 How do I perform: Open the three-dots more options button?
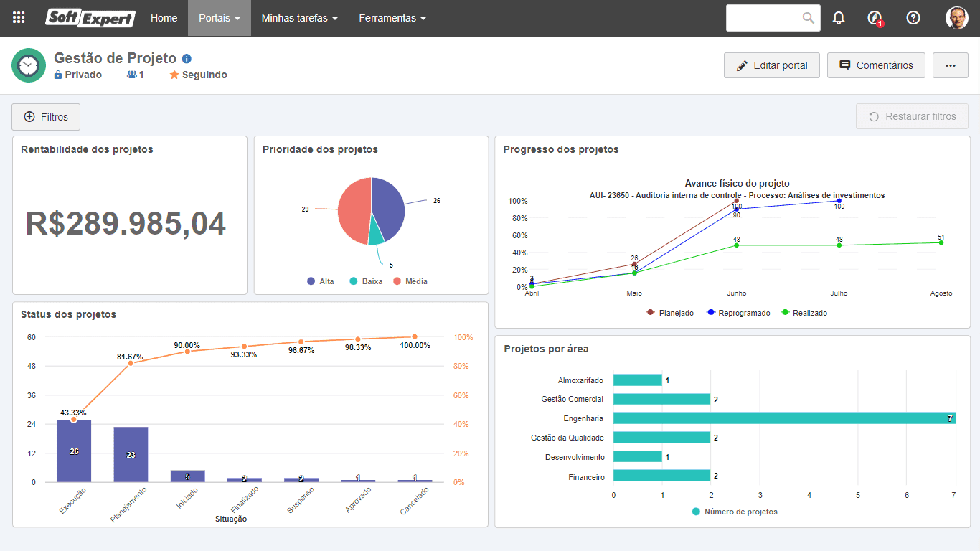tap(951, 65)
